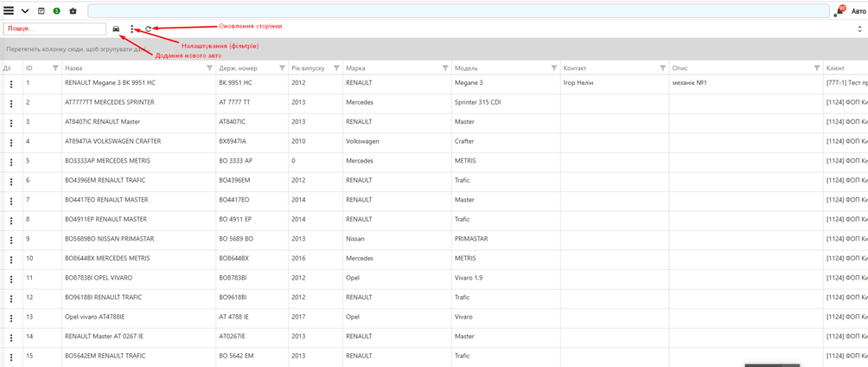Open actions menu for row ID 9

[11, 240]
